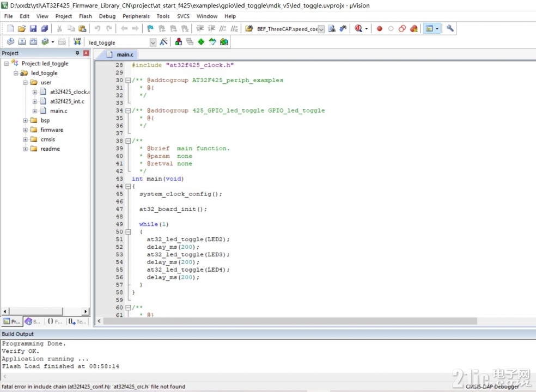Open the Peripherals menu

point(136,16)
